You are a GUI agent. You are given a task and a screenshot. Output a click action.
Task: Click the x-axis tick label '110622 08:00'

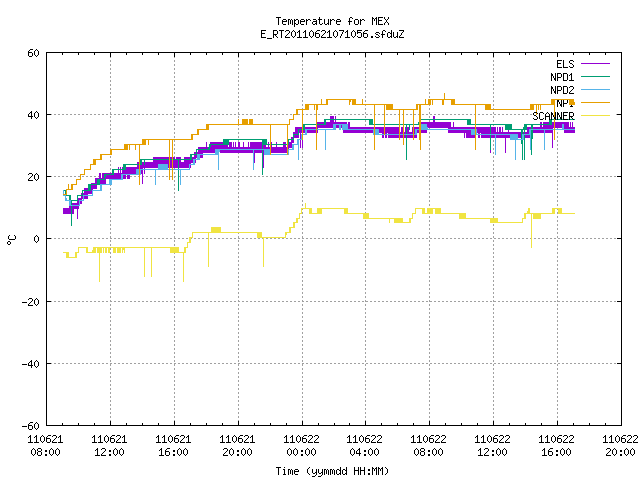(x=429, y=446)
